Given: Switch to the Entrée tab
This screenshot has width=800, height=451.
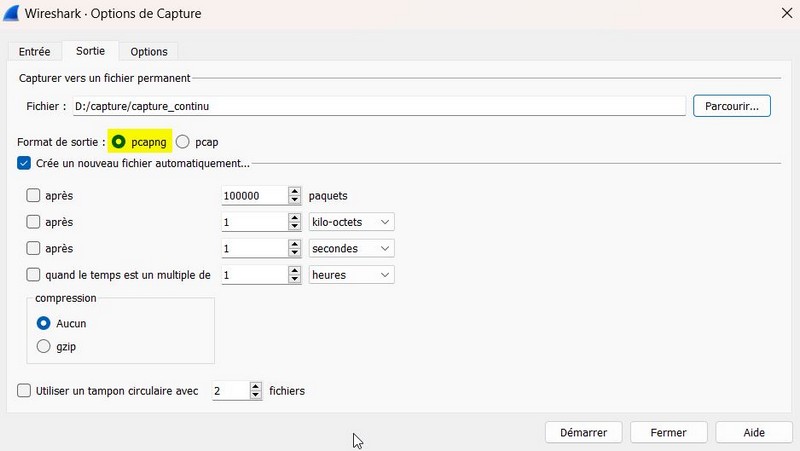Looking at the screenshot, I should (x=34, y=52).
